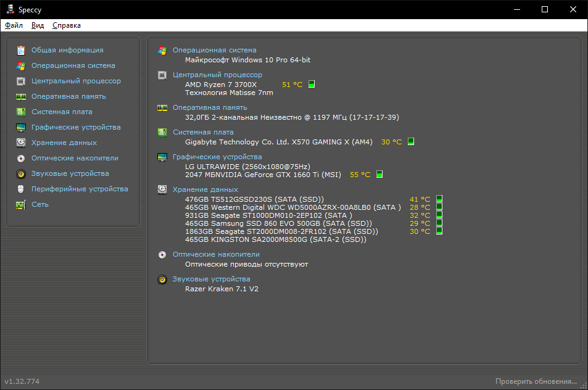Click the Speccy app icon in title bar
Screen dimensions: 588x390
10,9
